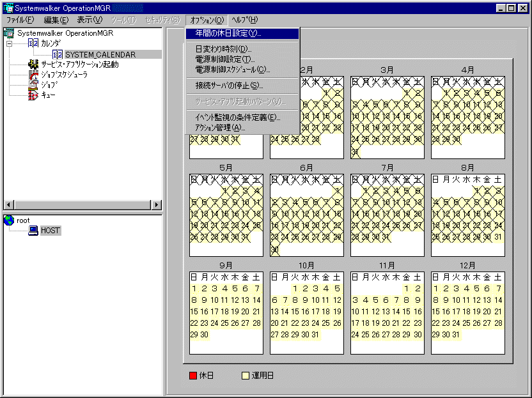
Task: Click the 8月 month header
Action: [468, 168]
